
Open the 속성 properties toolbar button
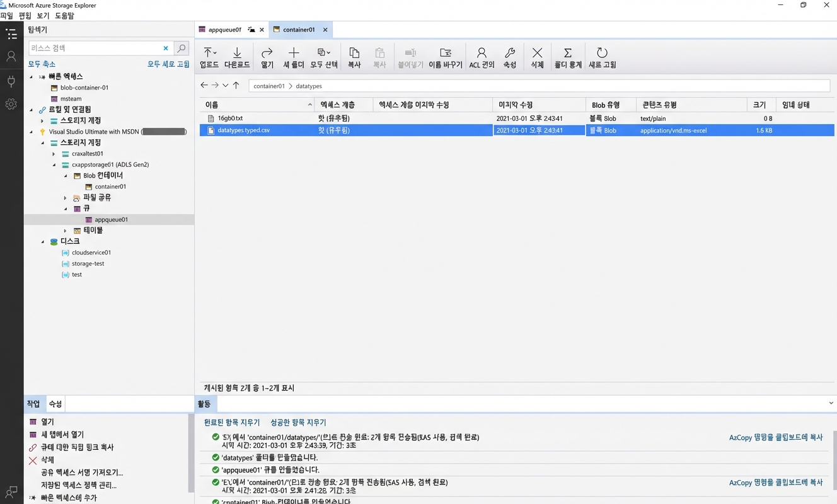510,57
